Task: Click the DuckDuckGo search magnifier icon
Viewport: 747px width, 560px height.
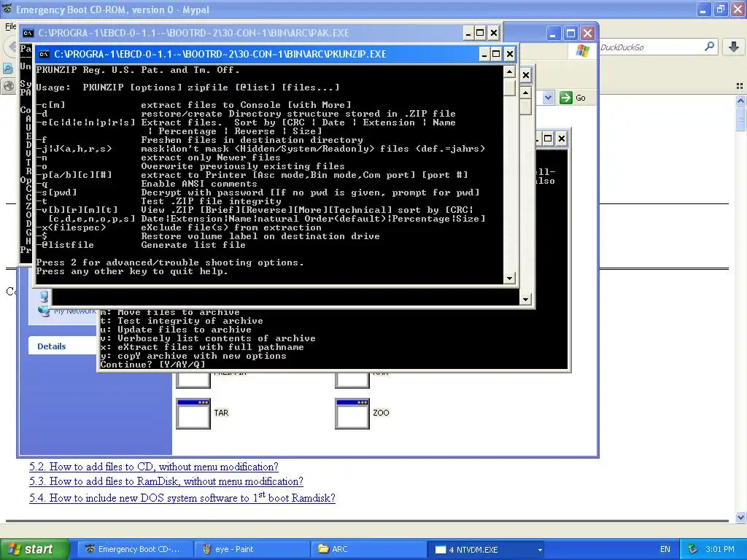Action: [x=709, y=47]
